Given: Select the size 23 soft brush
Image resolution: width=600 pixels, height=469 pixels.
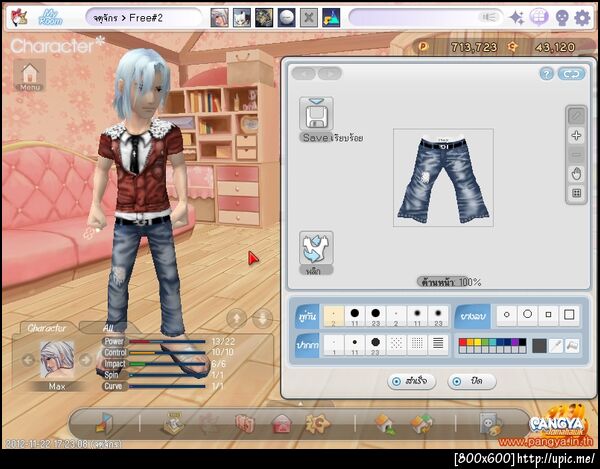Looking at the screenshot, I should coord(438,316).
